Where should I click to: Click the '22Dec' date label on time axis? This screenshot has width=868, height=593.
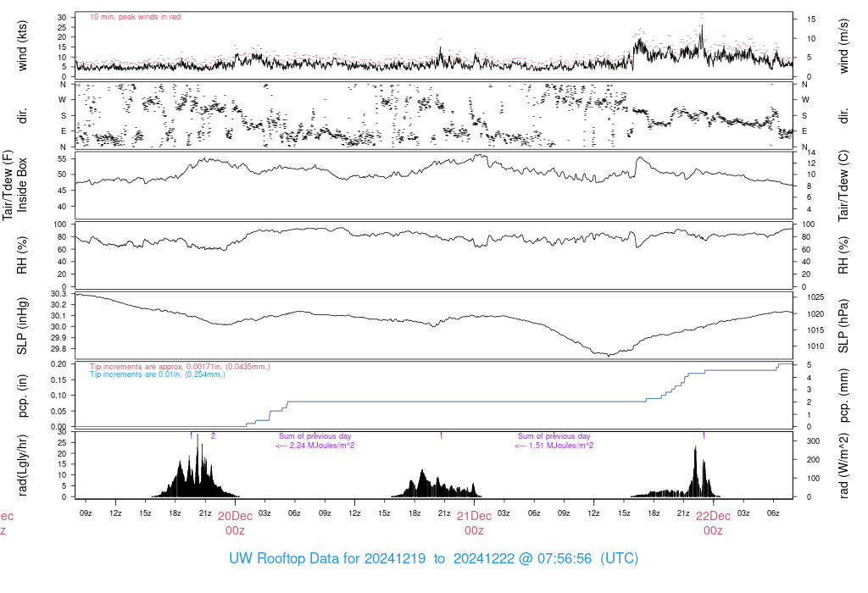click(x=713, y=516)
